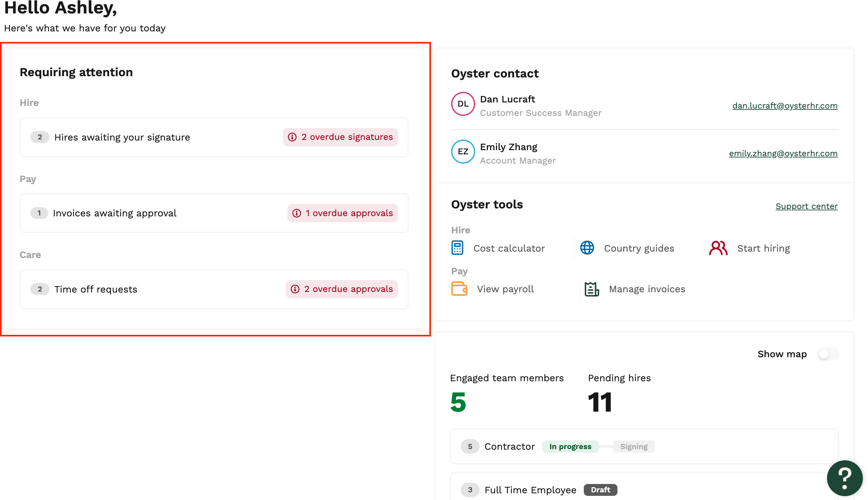This screenshot has height=500, width=868.
Task: Click the Country guides globe icon
Action: pyautogui.click(x=587, y=248)
